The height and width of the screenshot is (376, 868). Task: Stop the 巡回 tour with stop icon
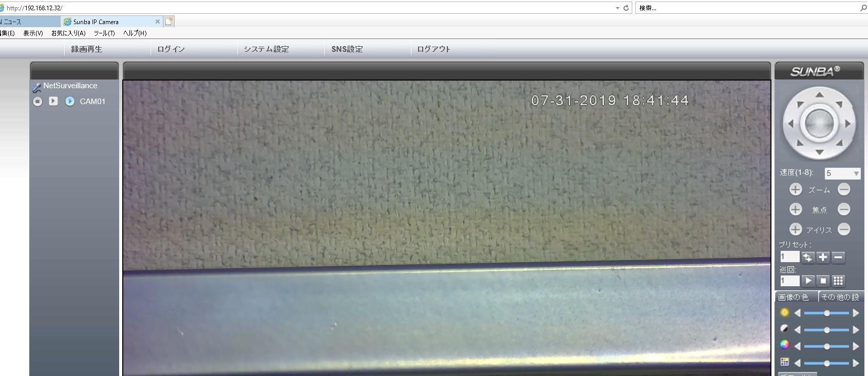[823, 281]
